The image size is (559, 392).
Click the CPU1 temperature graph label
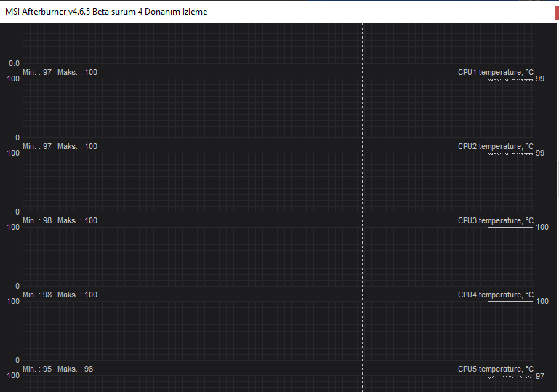pyautogui.click(x=496, y=73)
